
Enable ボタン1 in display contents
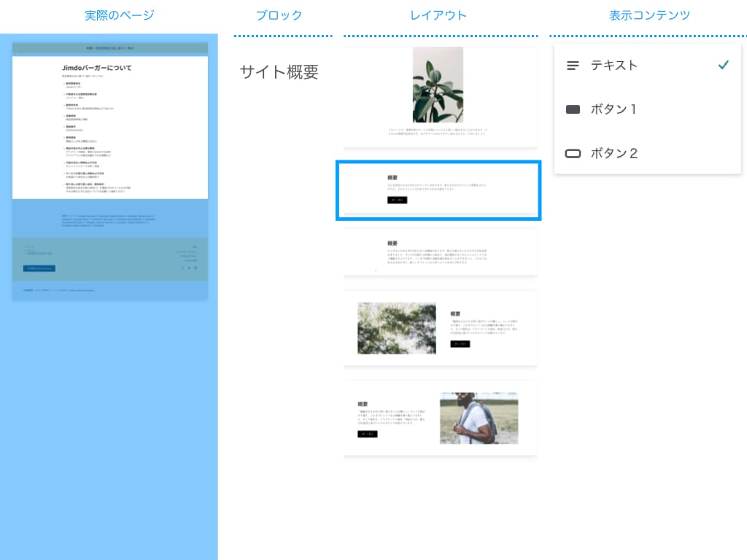tap(648, 109)
